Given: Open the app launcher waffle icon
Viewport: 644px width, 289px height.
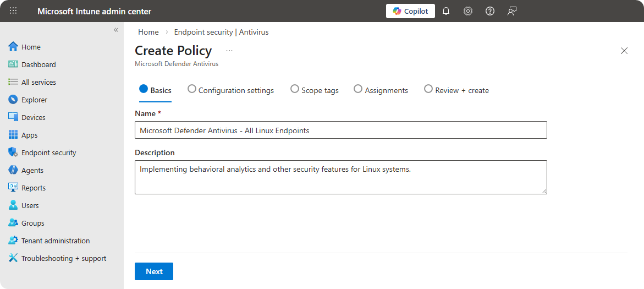Looking at the screenshot, I should pyautogui.click(x=13, y=11).
